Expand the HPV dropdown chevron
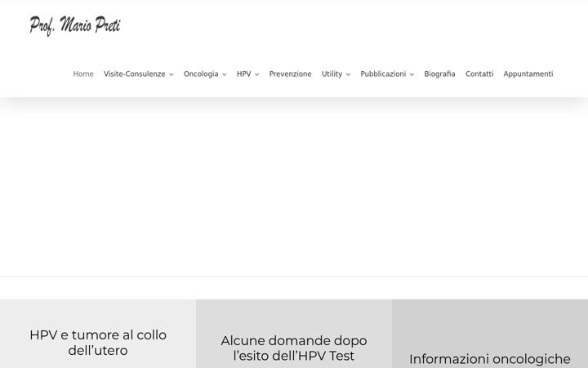The width and height of the screenshot is (588, 368). tap(257, 74)
